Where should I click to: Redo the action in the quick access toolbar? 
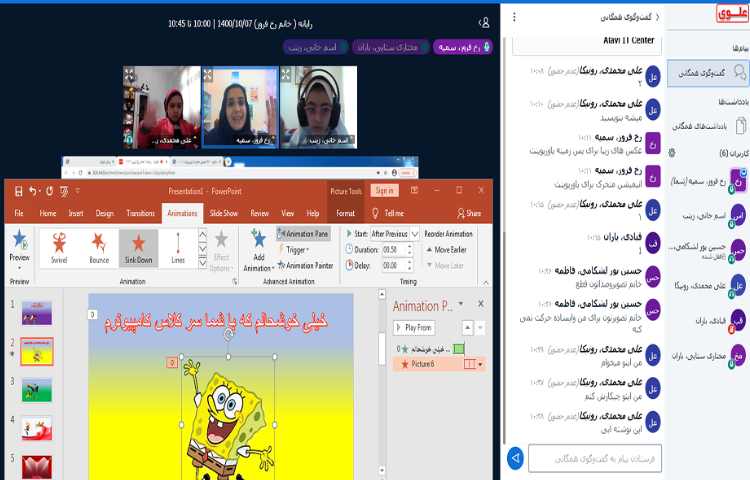[50, 191]
